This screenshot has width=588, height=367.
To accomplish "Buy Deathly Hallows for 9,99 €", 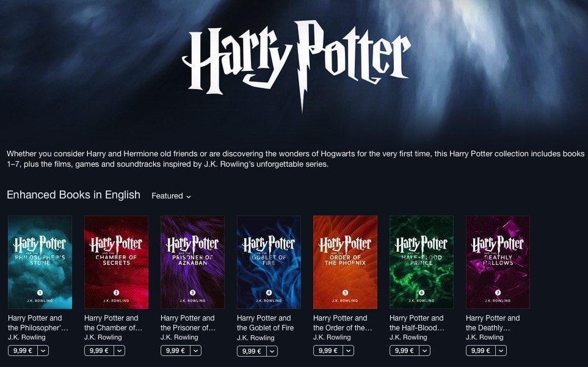I will click(481, 351).
